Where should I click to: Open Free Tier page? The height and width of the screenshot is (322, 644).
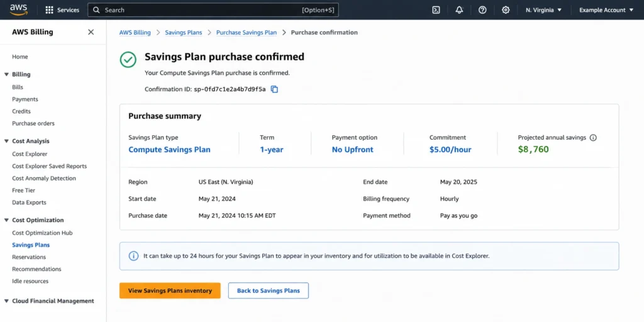point(23,190)
